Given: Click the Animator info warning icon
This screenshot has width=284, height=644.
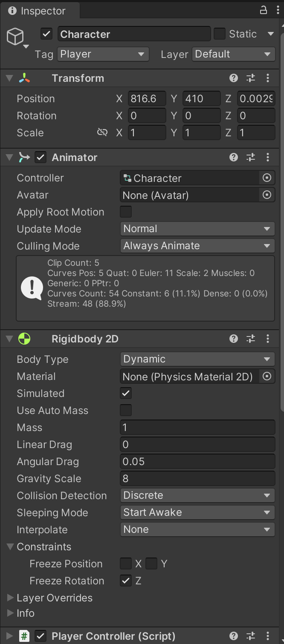Looking at the screenshot, I should 32,288.
